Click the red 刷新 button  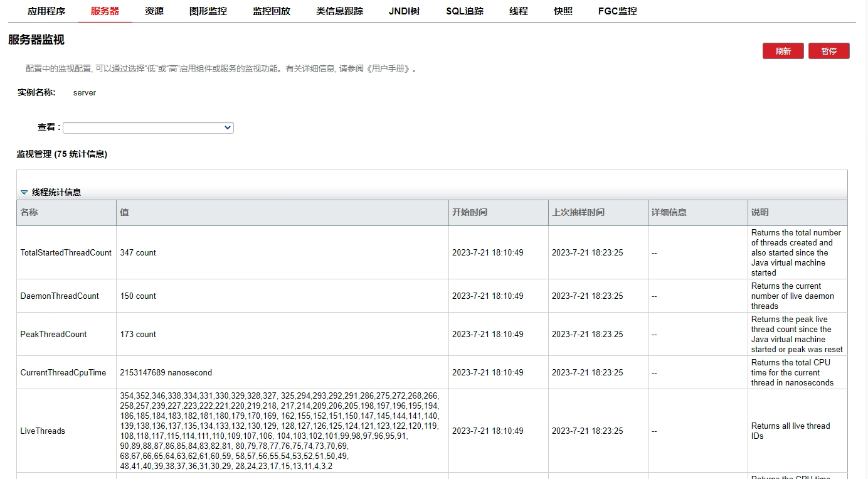point(783,51)
